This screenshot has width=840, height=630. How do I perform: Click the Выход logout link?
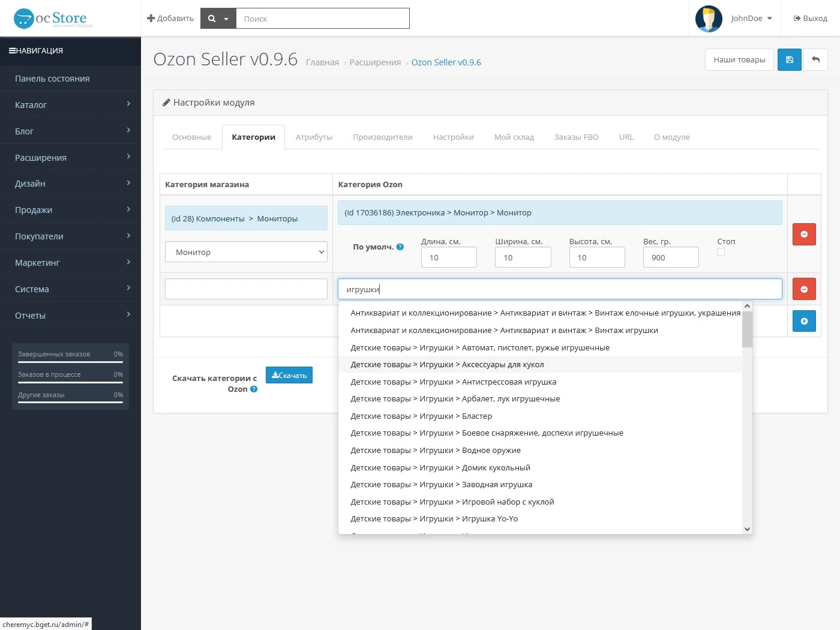(x=811, y=19)
